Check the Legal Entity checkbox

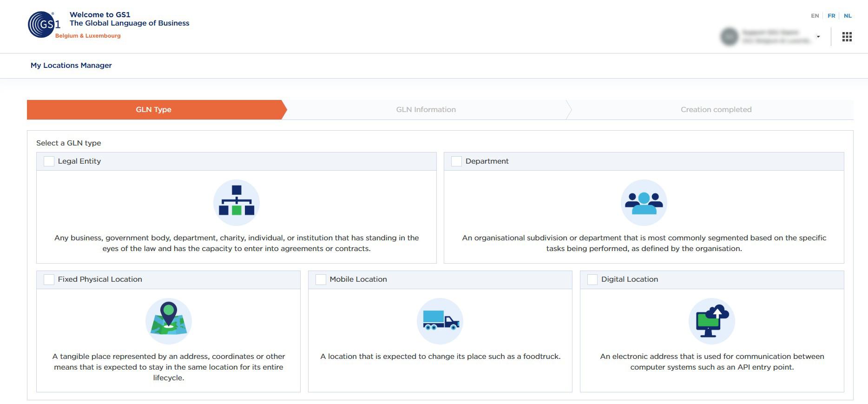pos(49,161)
